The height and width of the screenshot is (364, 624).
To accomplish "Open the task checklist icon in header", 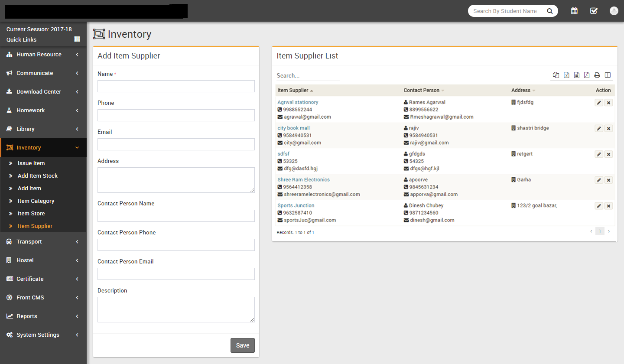I will (594, 11).
